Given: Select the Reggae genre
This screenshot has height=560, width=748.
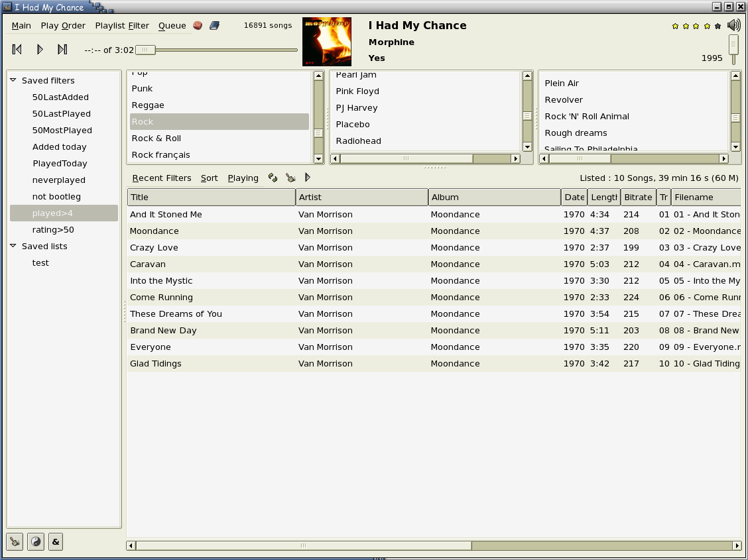Looking at the screenshot, I should coord(219,105).
